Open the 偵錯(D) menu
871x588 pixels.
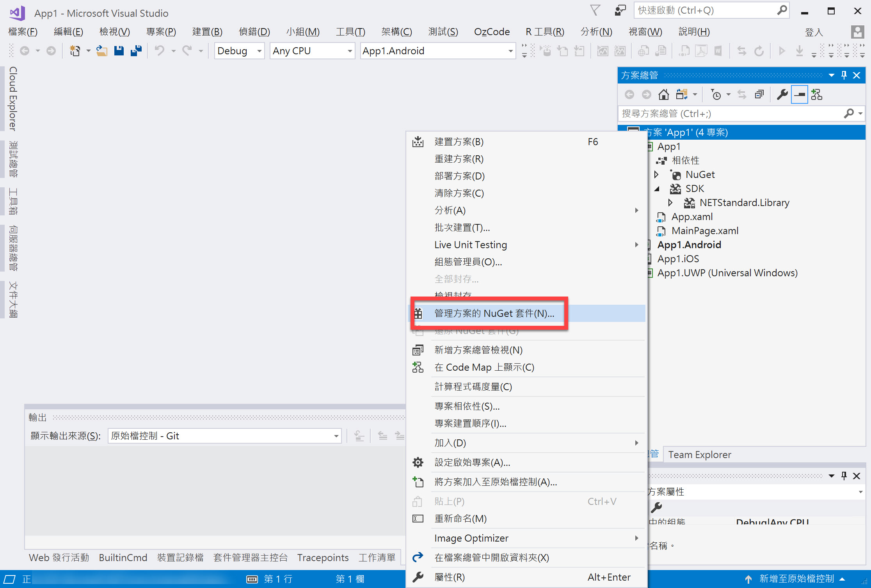254,32
